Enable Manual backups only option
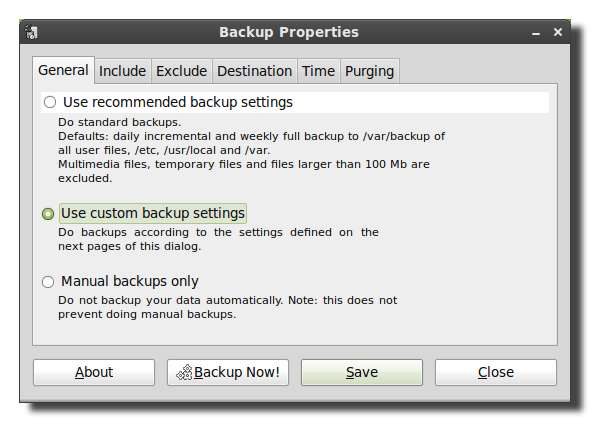The image size is (601, 430). [49, 282]
